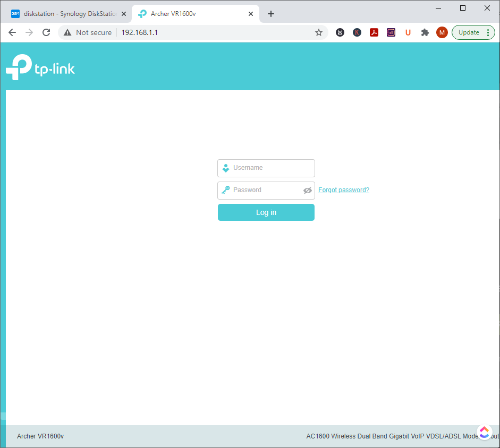The image size is (500, 448).
Task: Click the Chrome Update button
Action: [469, 32]
